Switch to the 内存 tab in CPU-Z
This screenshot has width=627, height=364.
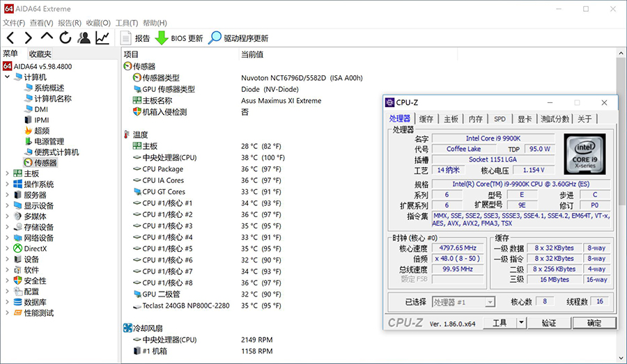point(475,119)
